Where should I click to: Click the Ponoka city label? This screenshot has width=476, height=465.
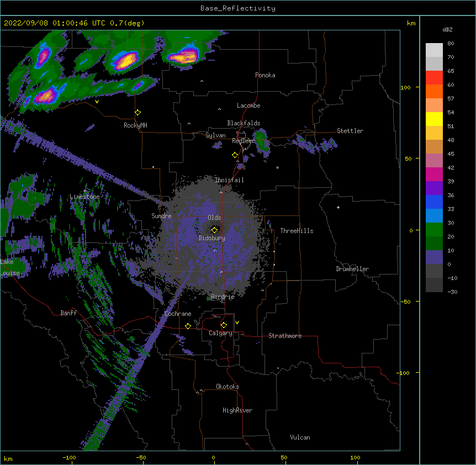tap(265, 75)
